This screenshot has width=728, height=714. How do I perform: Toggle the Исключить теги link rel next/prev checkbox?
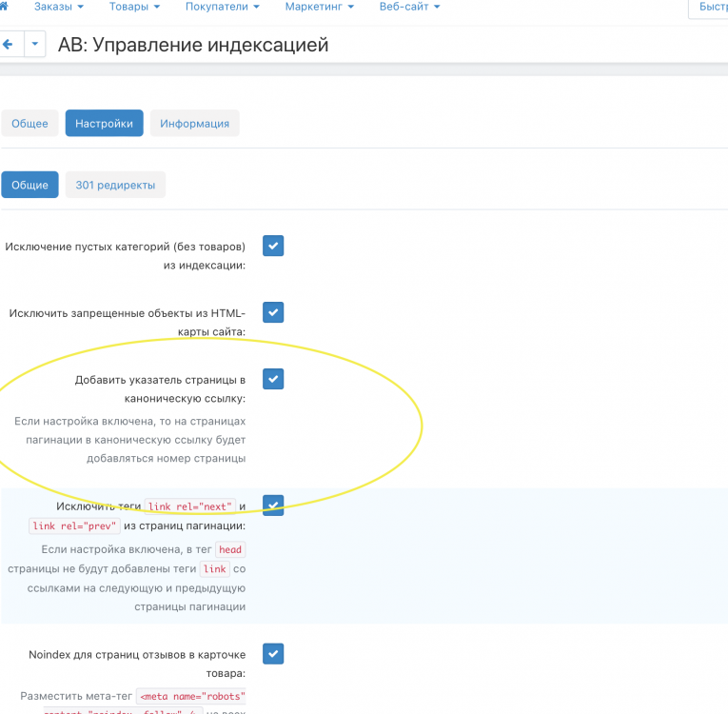pyautogui.click(x=273, y=506)
